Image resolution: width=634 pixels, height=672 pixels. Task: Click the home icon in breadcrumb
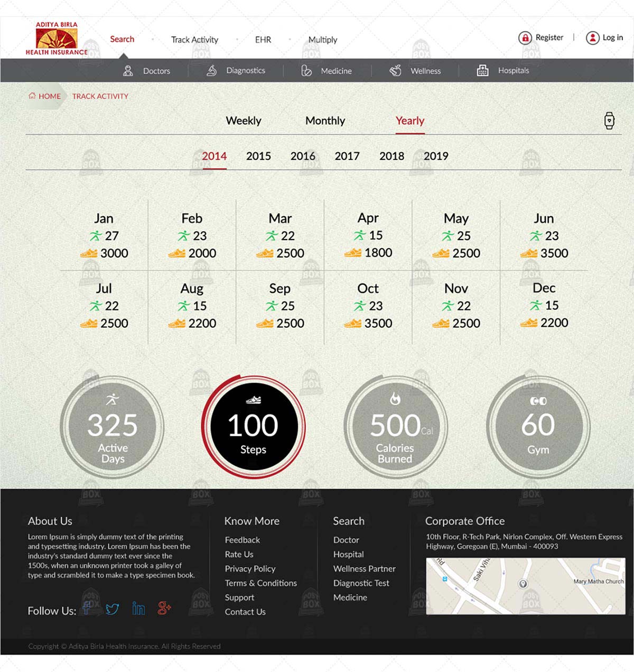(32, 96)
